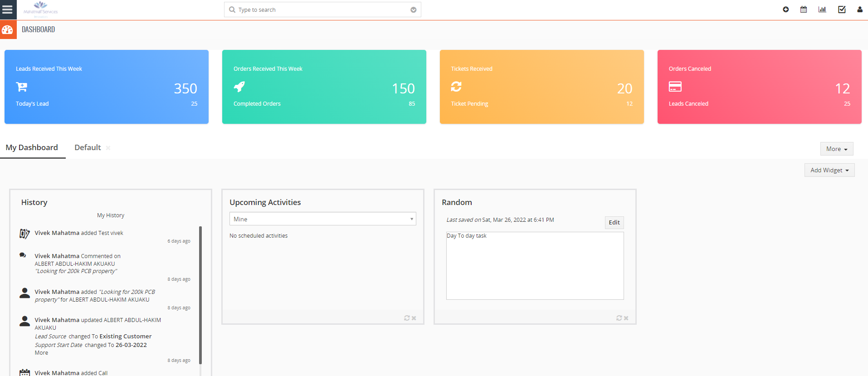The height and width of the screenshot is (376, 868).
Task: Expand the search options arrow
Action: coord(413,10)
